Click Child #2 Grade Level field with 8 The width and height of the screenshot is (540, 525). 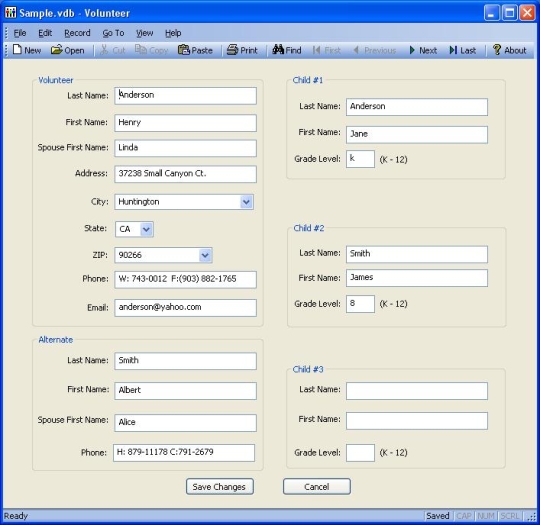[x=360, y=304]
